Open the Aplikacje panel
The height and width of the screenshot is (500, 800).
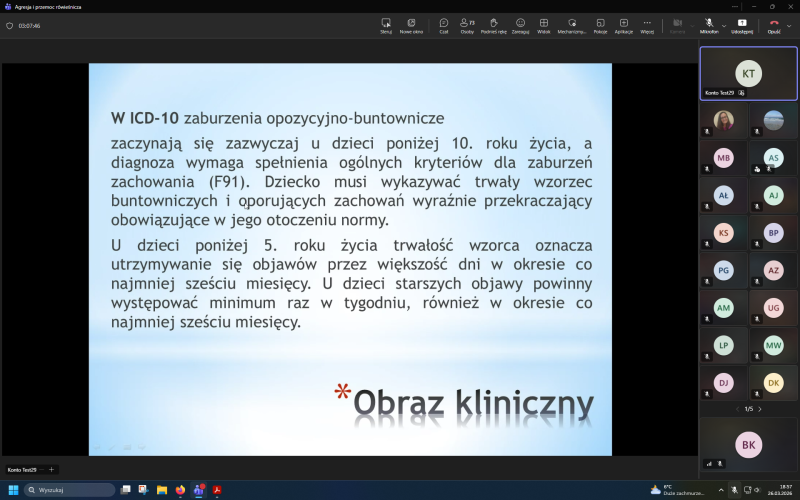point(623,25)
